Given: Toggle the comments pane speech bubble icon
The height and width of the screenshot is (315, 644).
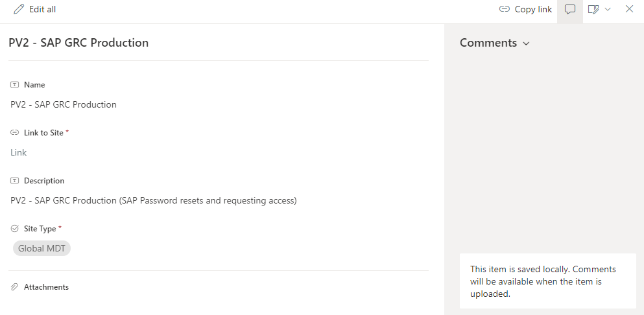Looking at the screenshot, I should [x=570, y=9].
